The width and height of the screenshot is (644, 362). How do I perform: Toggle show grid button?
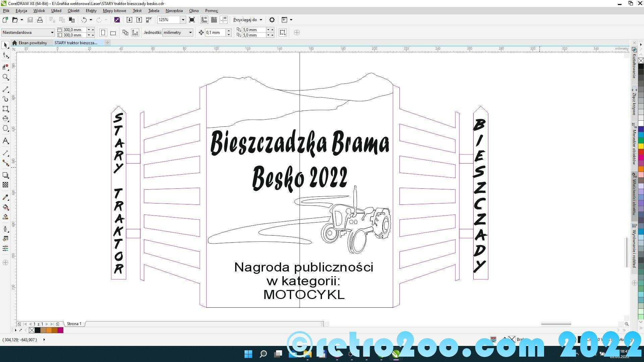214,20
